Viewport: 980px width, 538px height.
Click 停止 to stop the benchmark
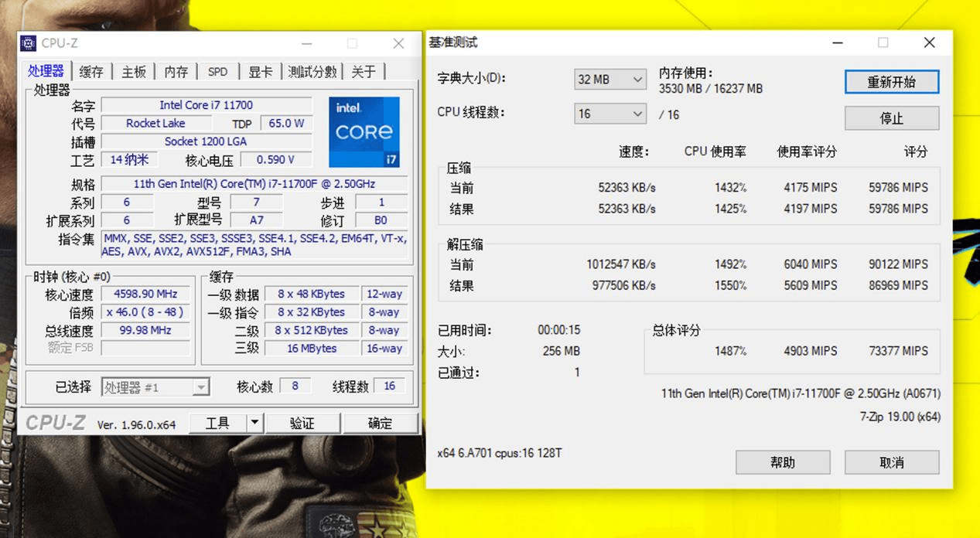[x=892, y=118]
